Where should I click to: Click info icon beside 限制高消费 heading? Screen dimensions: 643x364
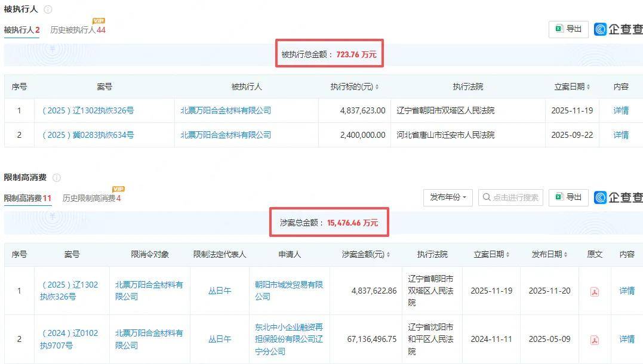pos(57,178)
